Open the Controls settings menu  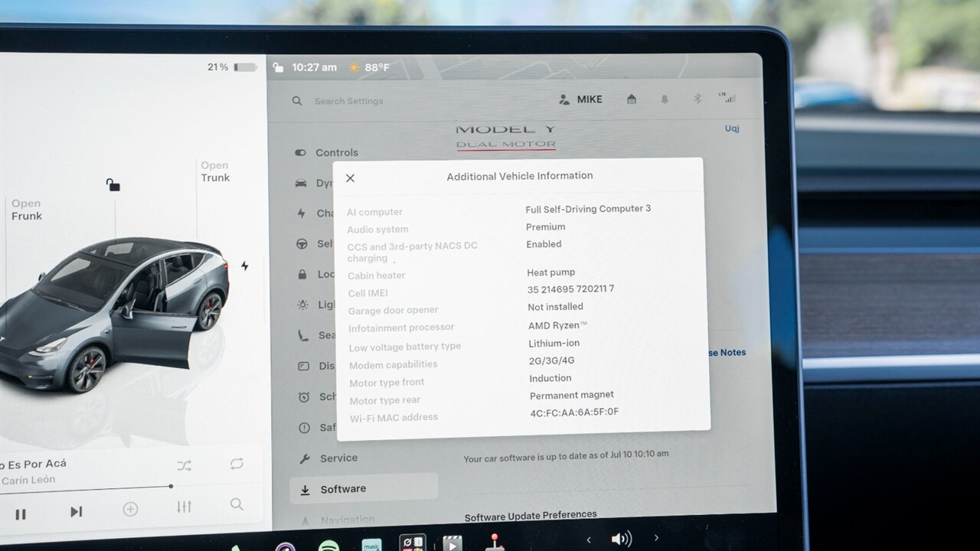click(327, 152)
